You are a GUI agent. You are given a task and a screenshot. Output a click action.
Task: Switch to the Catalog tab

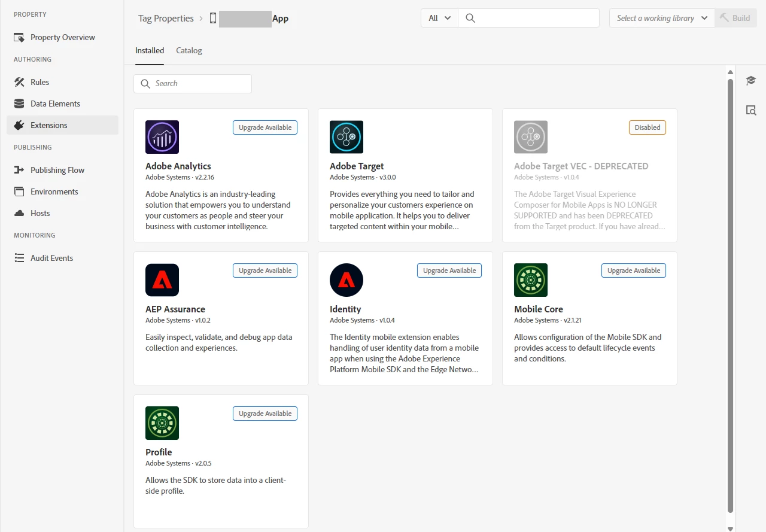click(x=189, y=50)
